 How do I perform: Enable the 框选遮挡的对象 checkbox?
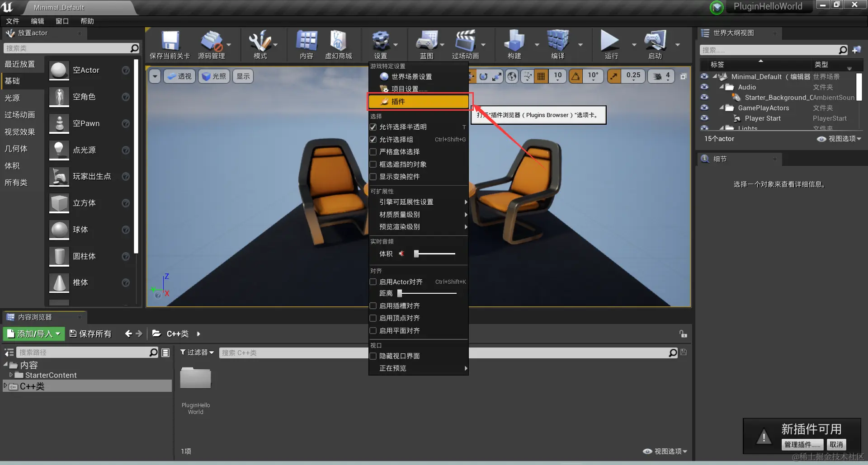(373, 164)
